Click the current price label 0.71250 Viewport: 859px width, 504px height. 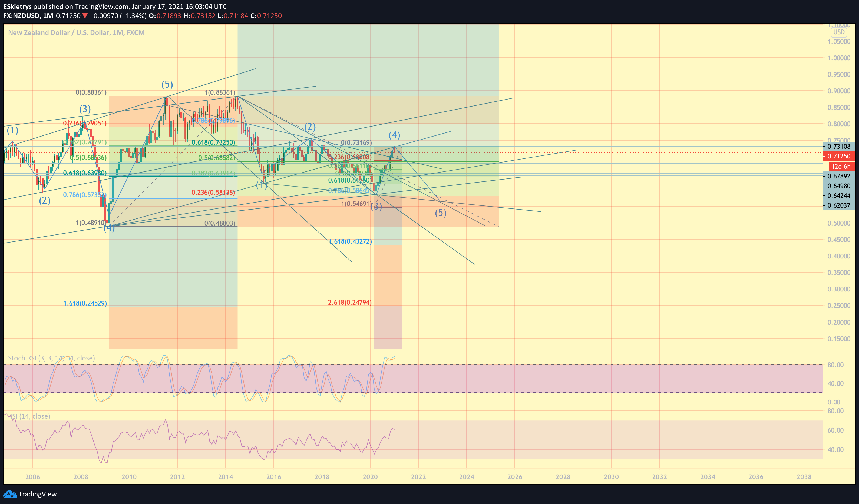coord(839,156)
